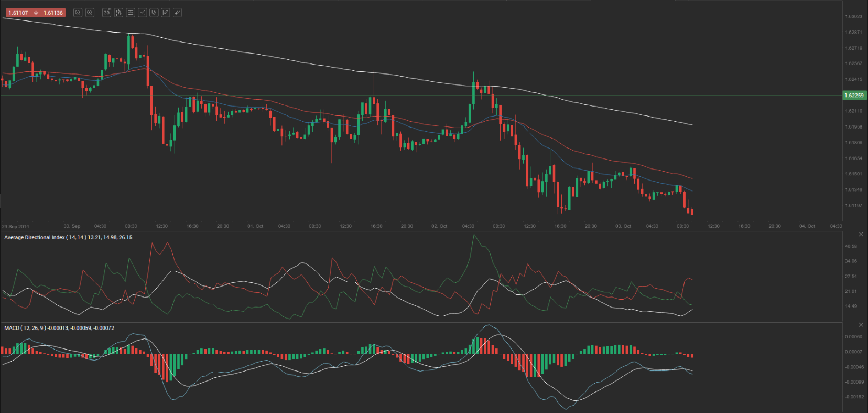Click the 02. Oct date on time axis
868x413 pixels.
pyautogui.click(x=439, y=226)
